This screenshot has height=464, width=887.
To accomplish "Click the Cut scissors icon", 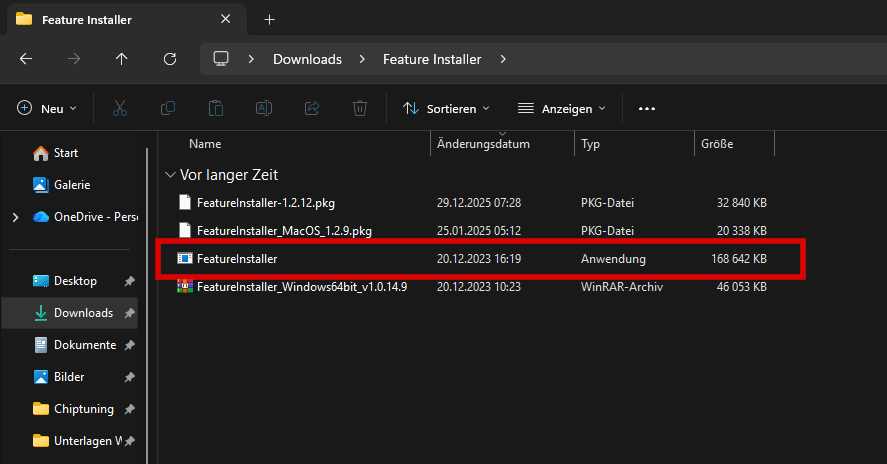I will (120, 108).
